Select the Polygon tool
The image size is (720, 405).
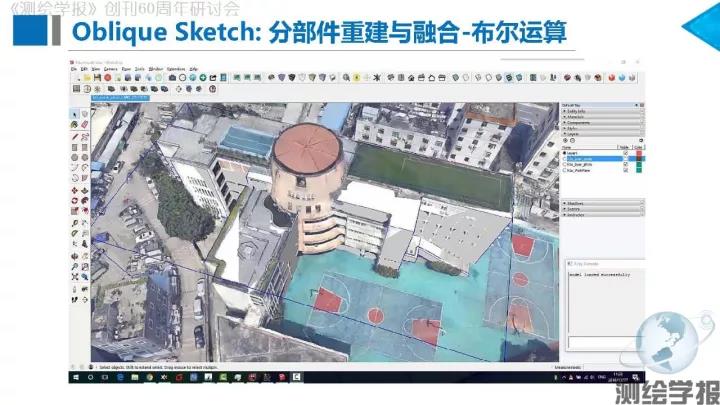85,158
